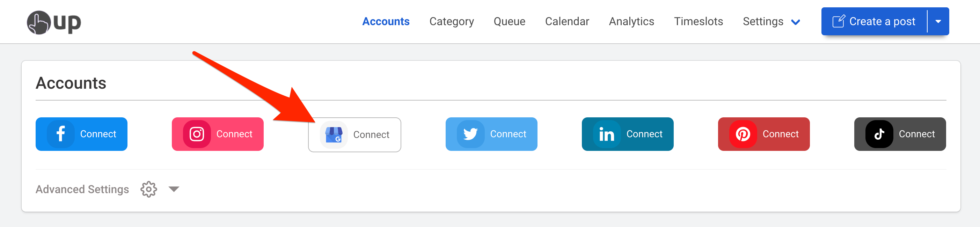This screenshot has width=980, height=227.
Task: Click the OneUp logo
Action: point(54,22)
